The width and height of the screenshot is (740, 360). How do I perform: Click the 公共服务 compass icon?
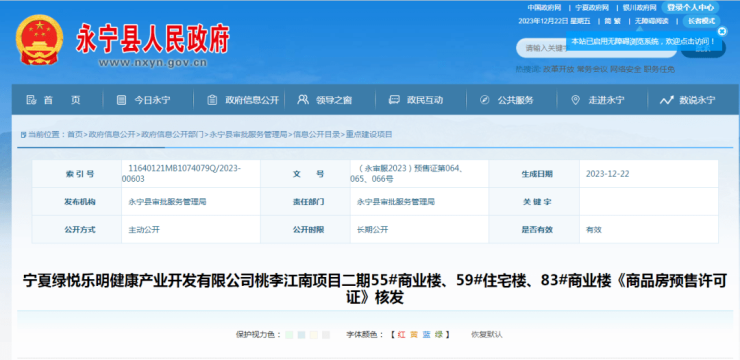coord(484,100)
